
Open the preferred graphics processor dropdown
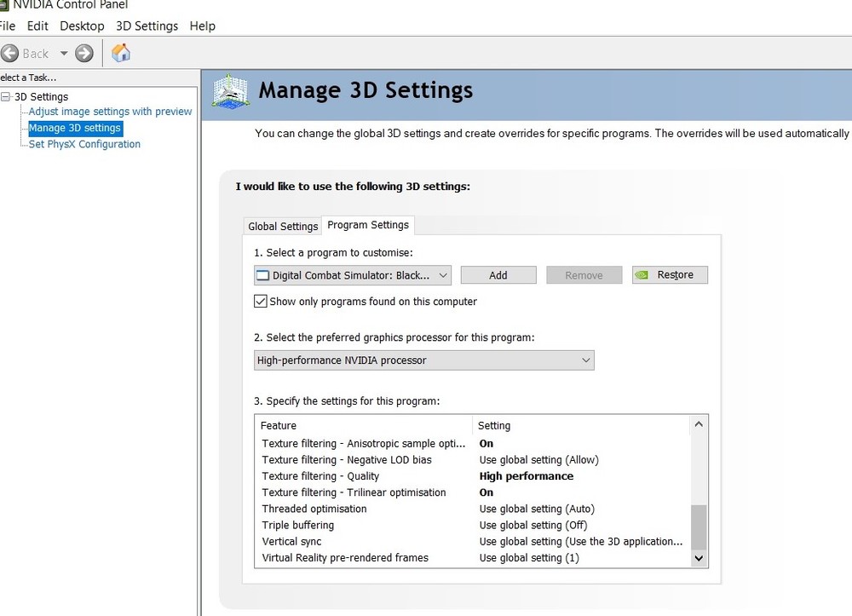(424, 360)
